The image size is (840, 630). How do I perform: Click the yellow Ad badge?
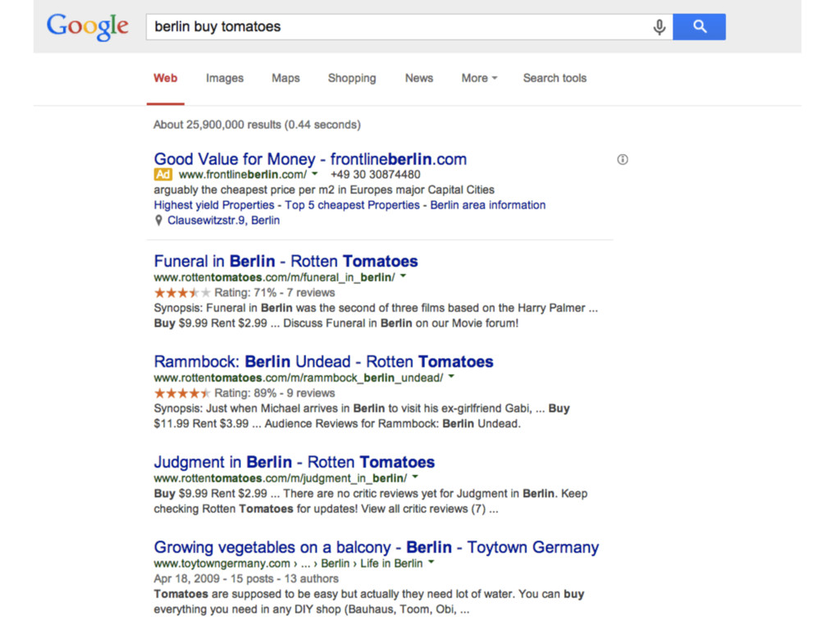click(x=163, y=174)
